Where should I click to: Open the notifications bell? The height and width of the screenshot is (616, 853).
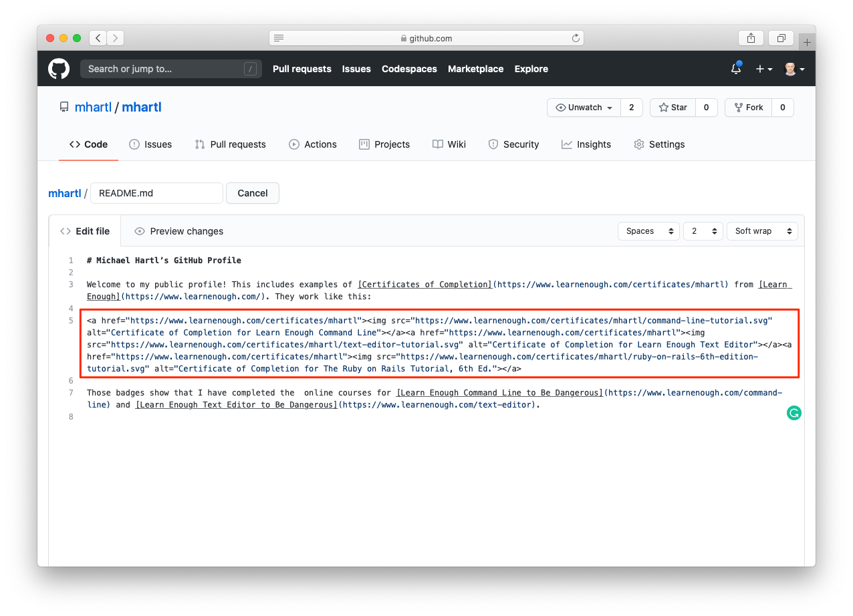(x=735, y=69)
